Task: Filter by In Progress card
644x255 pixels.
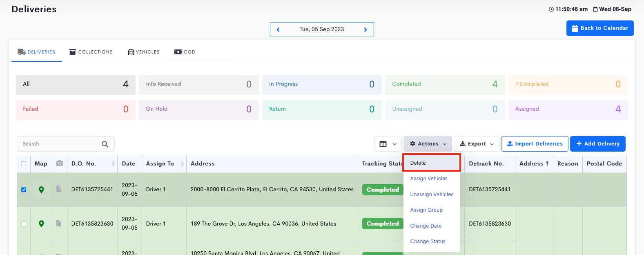Action: coord(322,85)
